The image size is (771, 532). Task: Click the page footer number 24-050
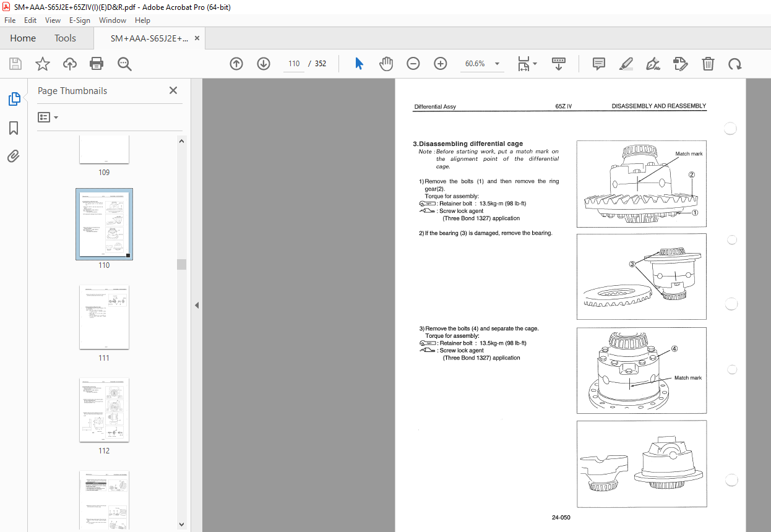pos(561,517)
